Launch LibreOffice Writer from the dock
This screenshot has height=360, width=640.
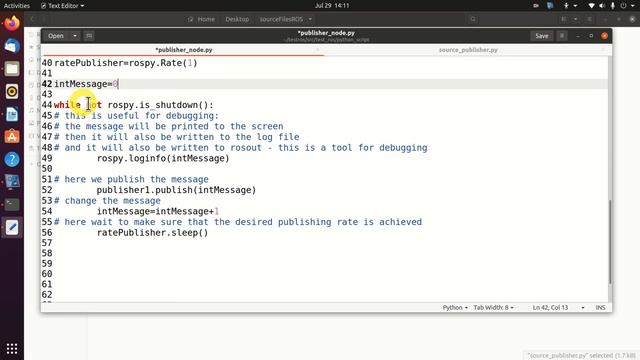[12, 114]
